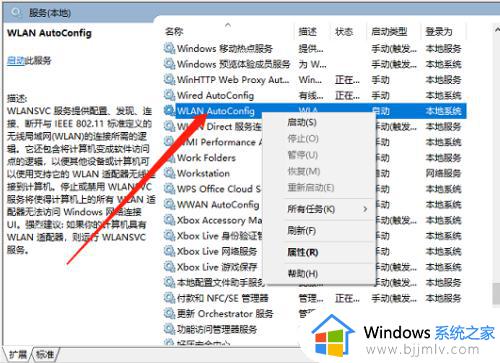Viewport: 500px width, 363px height.
Task: Click gear icon beside Xbox Live 身份验证
Action: coord(169,236)
